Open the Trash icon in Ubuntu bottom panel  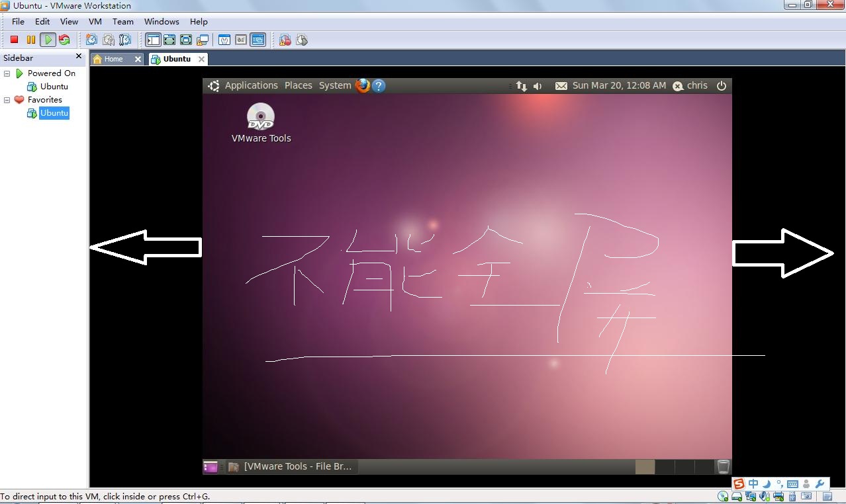(724, 466)
